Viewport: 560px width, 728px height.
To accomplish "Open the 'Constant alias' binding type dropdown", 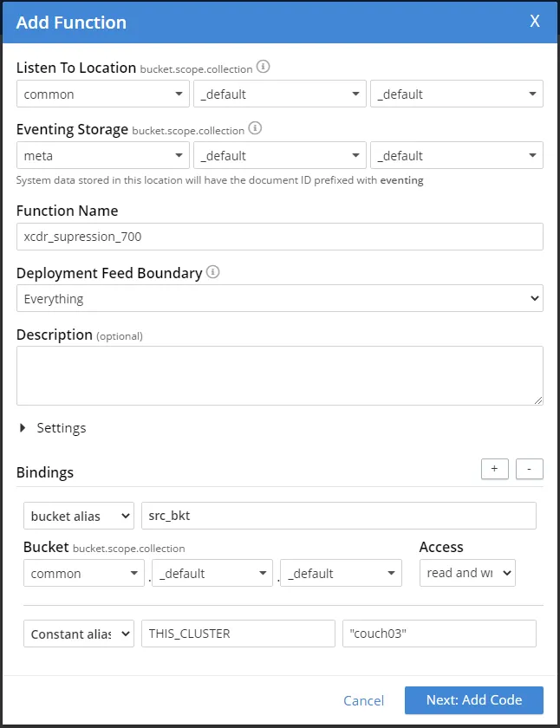I will [x=79, y=634].
